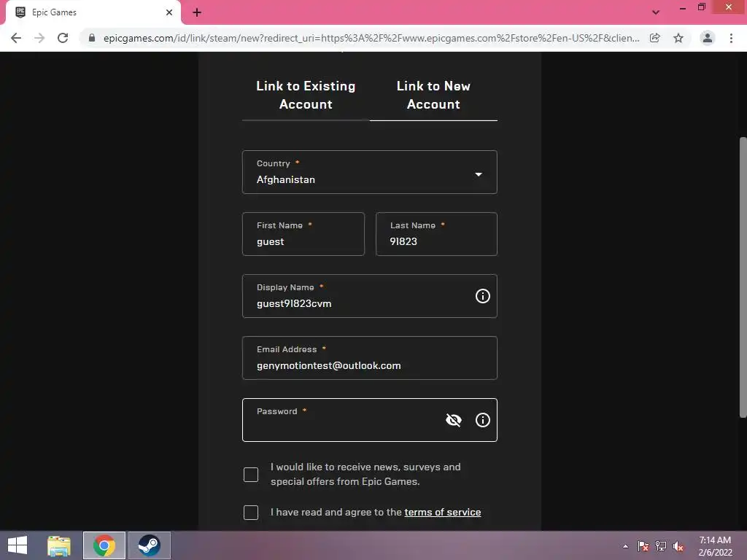Open the Chrome profile avatar menu
The height and width of the screenshot is (560, 747).
click(x=708, y=38)
